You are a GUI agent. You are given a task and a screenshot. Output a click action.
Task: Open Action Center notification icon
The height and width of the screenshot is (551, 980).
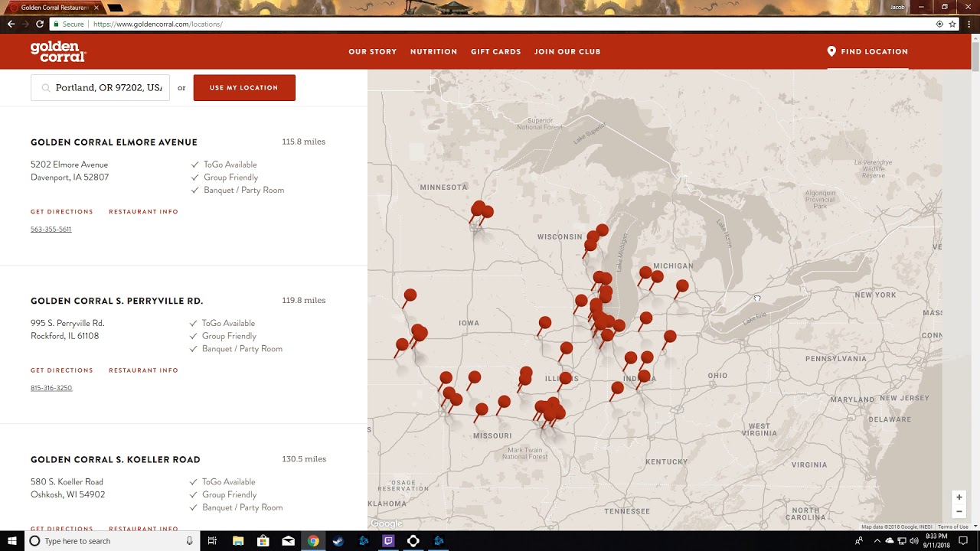[963, 541]
